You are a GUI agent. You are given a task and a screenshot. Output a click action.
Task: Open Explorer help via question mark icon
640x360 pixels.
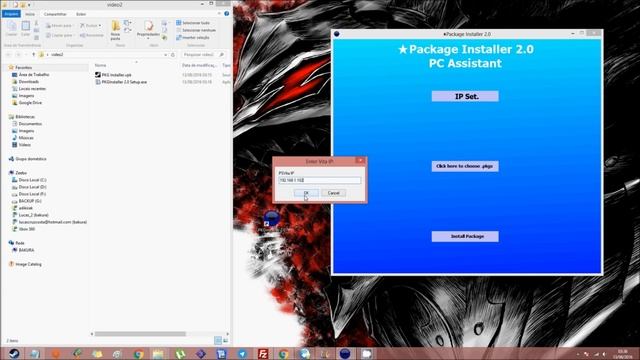(227, 13)
